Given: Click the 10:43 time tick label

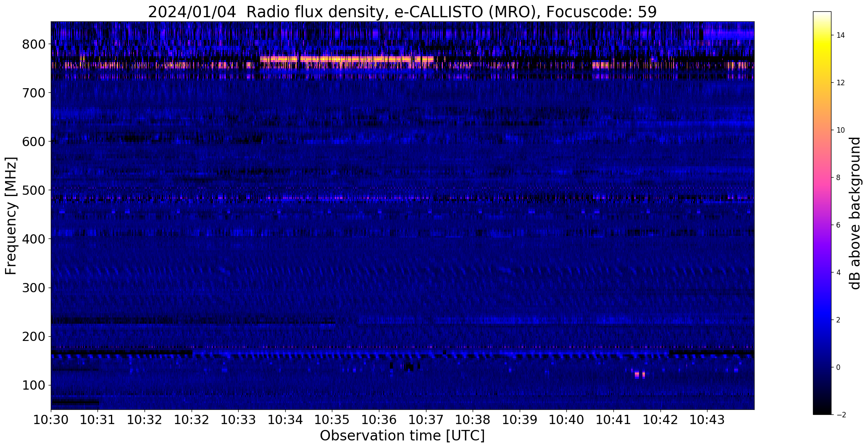Looking at the screenshot, I should pos(708,419).
